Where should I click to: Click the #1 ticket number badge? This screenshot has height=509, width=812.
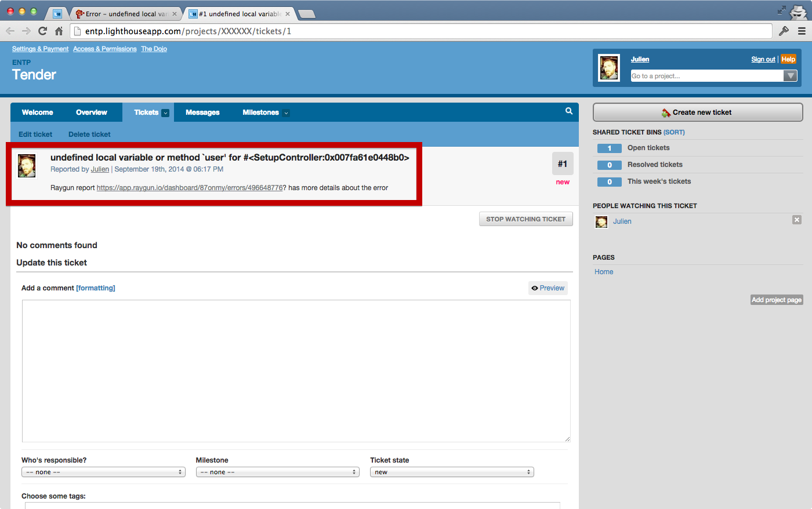point(563,163)
